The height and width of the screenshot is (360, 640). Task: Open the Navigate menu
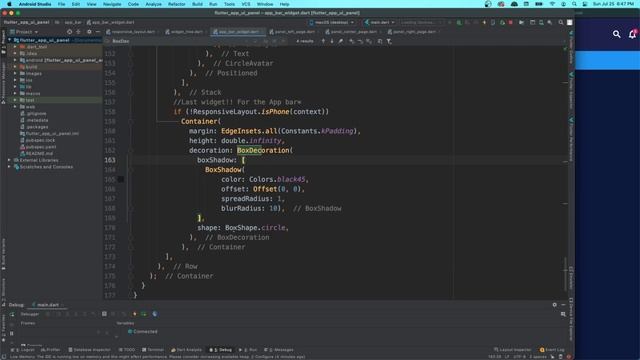[x=112, y=4]
